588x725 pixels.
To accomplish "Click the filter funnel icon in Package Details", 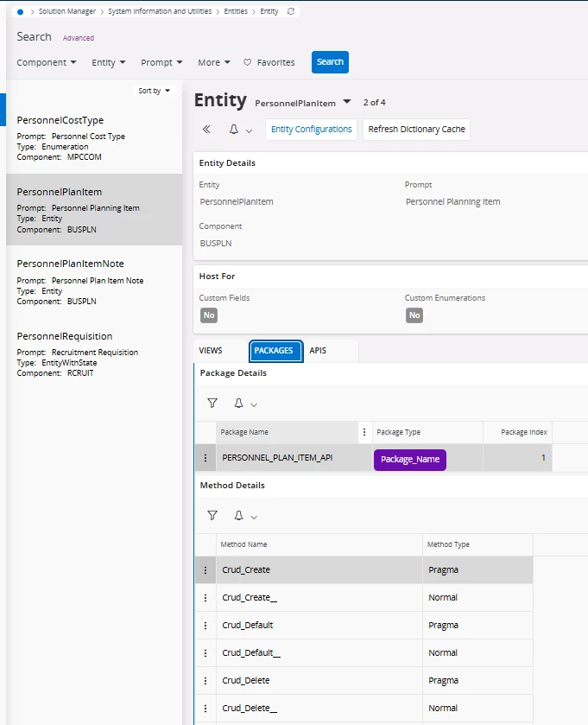I will point(212,404).
